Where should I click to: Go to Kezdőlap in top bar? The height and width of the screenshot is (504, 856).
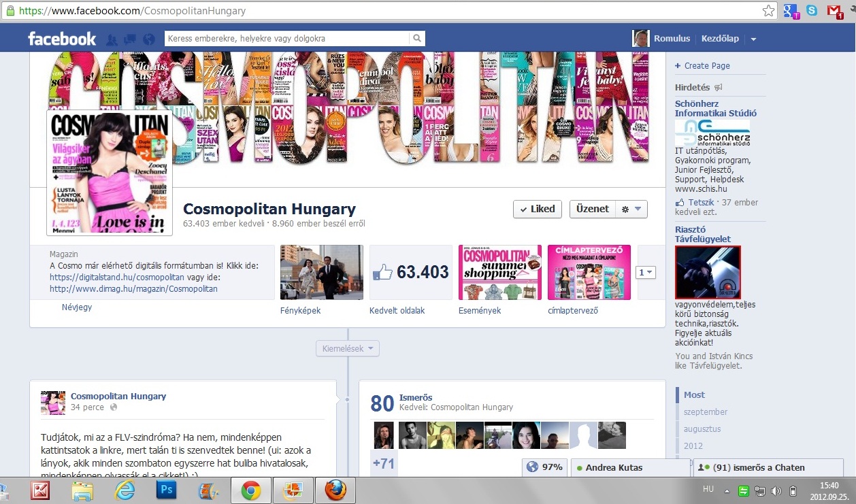720,39
